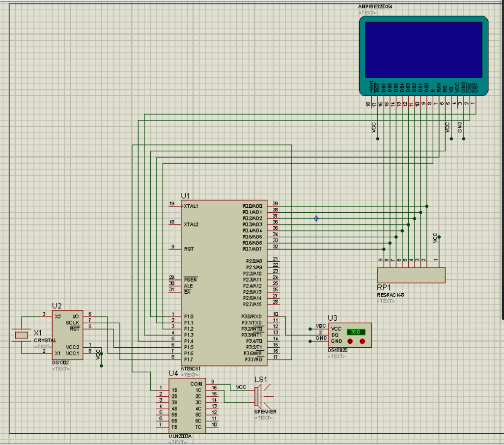Screen dimensions: 504x445
Task: Click the DS18B20 temperature sensor U3
Action: [350, 335]
